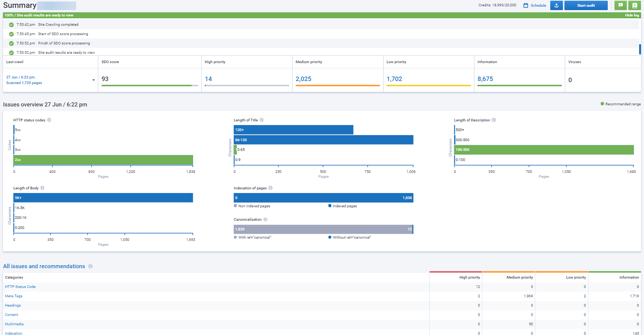Image resolution: width=644 pixels, height=335 pixels.
Task: Click Hide log
Action: pos(632,15)
